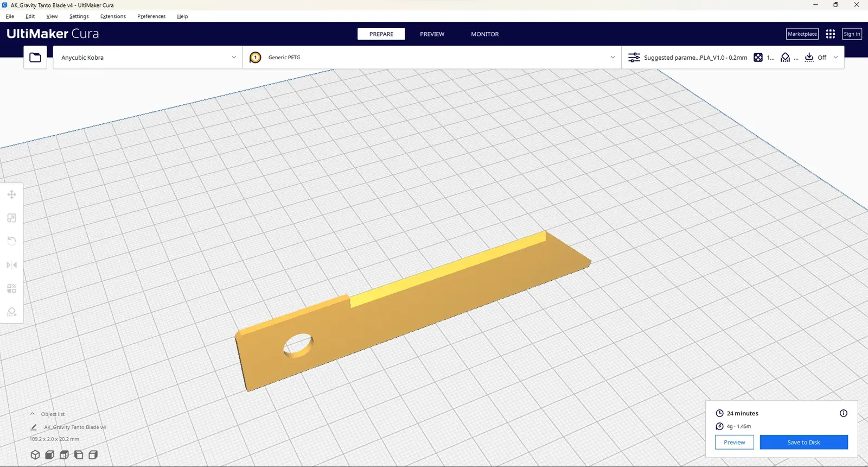The height and width of the screenshot is (467, 868).
Task: Click the infill pattern icon
Action: click(x=758, y=57)
